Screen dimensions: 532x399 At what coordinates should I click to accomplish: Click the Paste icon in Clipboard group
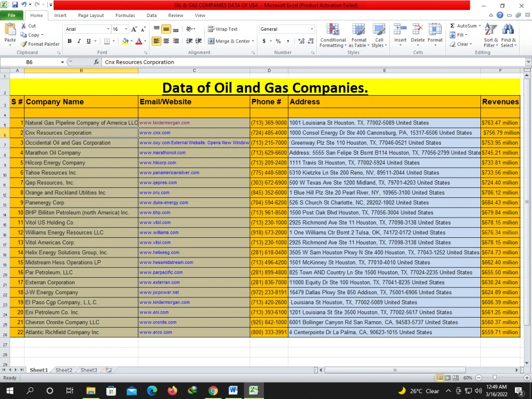point(10,30)
